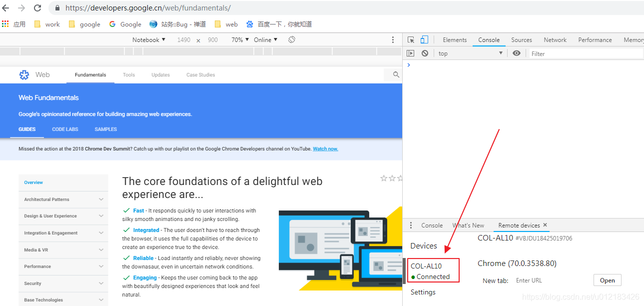Close the Remote devices tab
Viewport: 644px width, 306px height.
click(545, 225)
